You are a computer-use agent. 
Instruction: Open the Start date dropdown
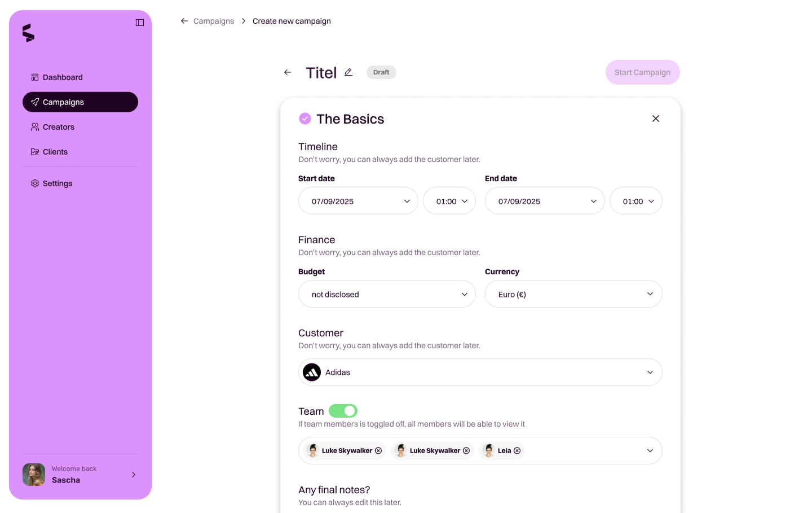click(358, 201)
